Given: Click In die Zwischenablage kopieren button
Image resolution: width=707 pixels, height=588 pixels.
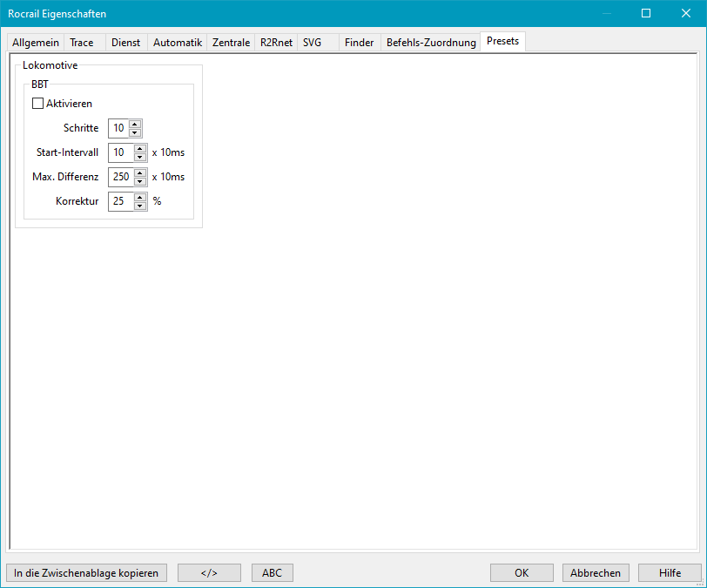Looking at the screenshot, I should pyautogui.click(x=86, y=572).
